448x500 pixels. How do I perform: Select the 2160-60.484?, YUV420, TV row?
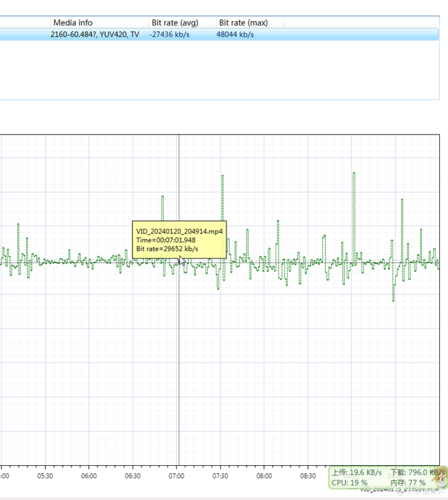[95, 34]
